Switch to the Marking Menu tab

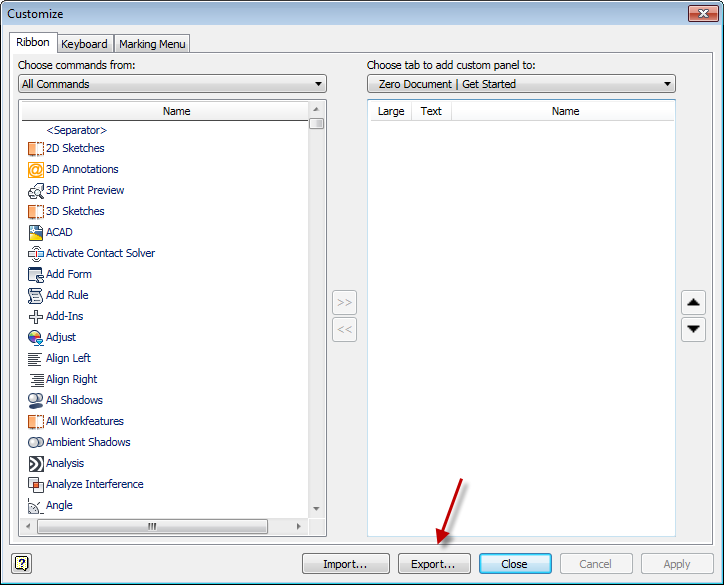coord(152,44)
